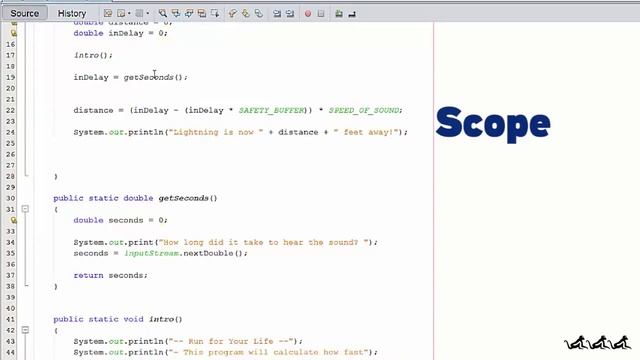Click hint lightbulb beside inDelay declaration
The image size is (640, 360).
14,33
